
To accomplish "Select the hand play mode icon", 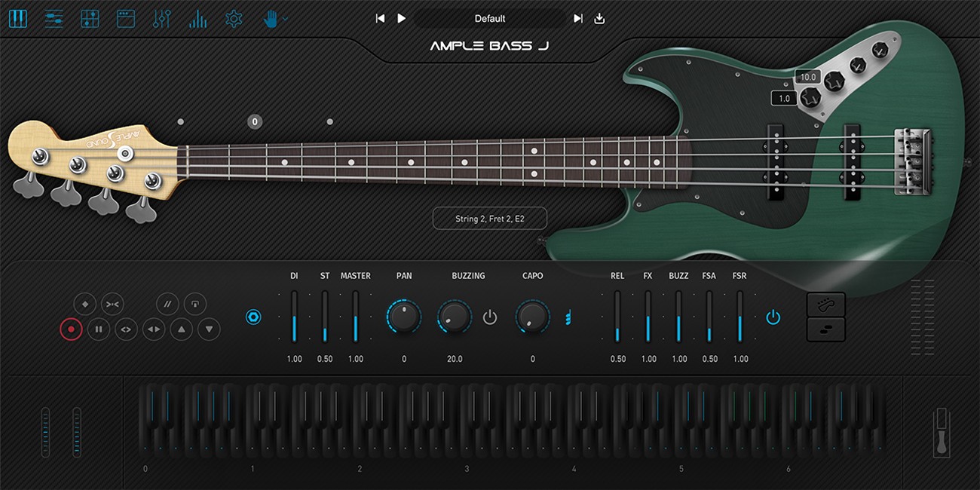I will point(270,18).
